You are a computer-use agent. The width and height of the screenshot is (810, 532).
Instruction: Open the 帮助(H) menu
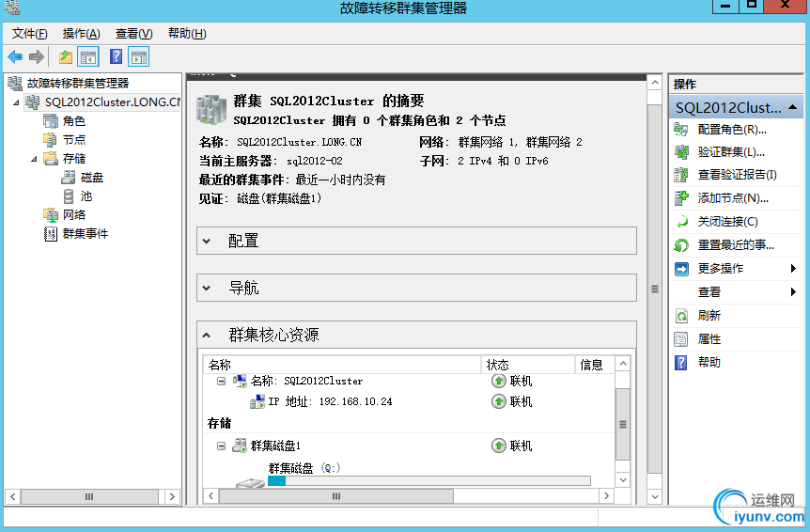187,34
